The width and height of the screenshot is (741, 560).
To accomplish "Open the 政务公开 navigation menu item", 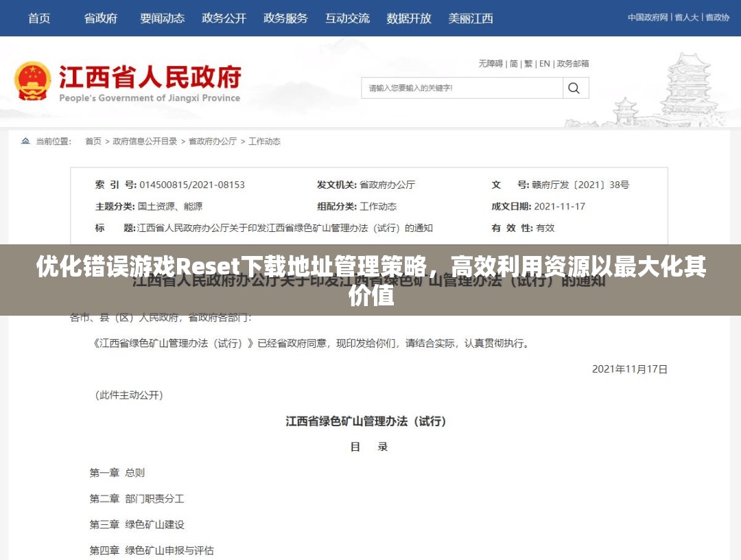I will point(224,18).
